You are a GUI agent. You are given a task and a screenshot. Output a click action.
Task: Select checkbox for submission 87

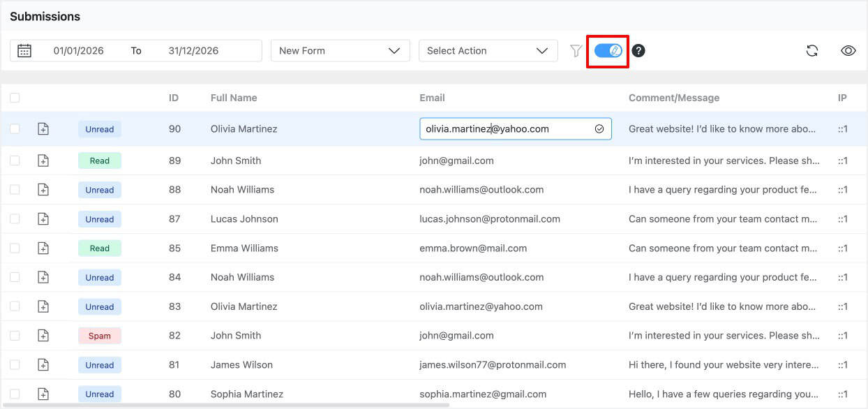(15, 219)
